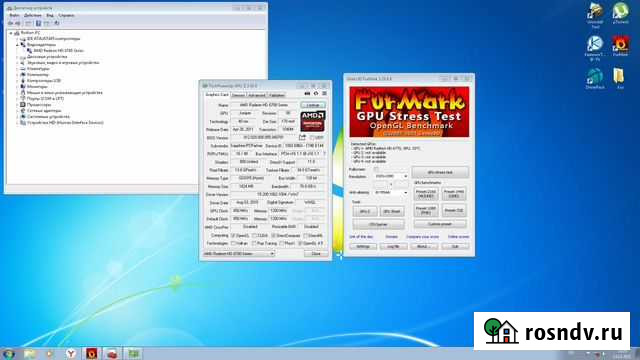
Task: Click the GPU stress test button
Action: [440, 172]
